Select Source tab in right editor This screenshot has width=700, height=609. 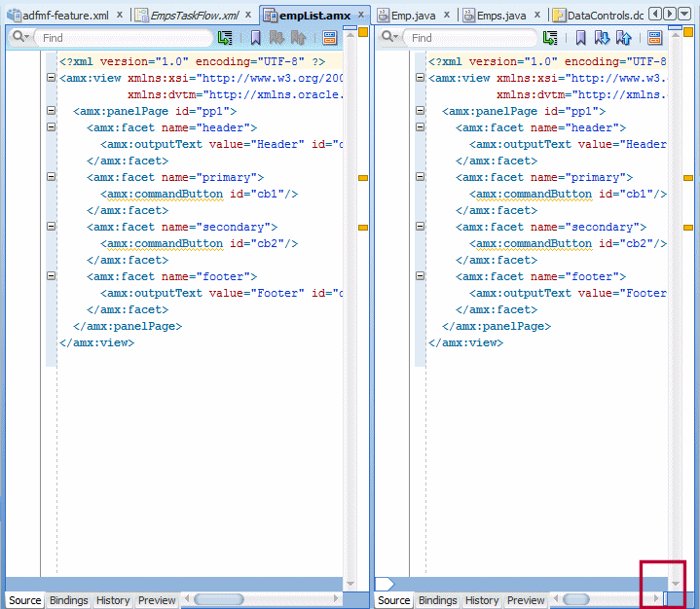(393, 600)
